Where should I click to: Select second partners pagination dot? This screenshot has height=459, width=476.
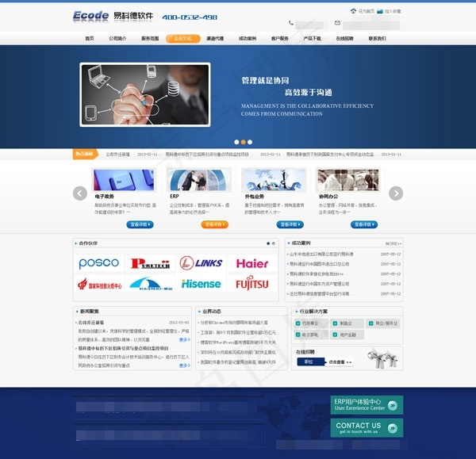click(274, 243)
